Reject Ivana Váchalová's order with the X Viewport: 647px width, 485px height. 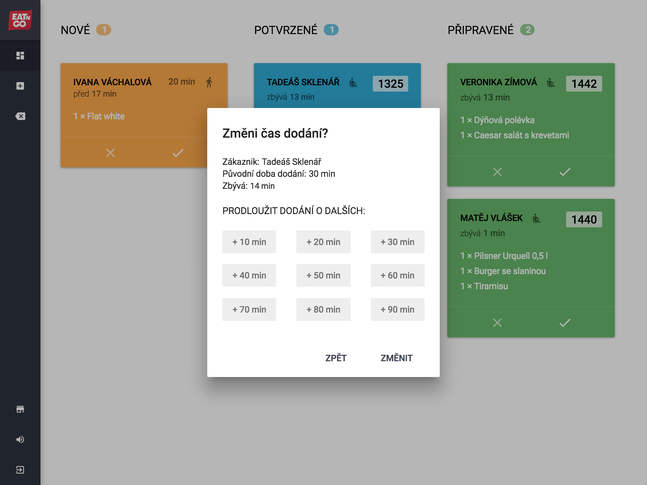(x=110, y=153)
